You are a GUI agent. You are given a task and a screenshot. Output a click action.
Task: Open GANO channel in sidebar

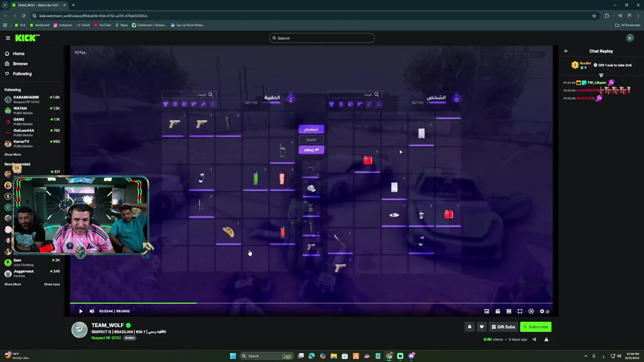pyautogui.click(x=32, y=121)
